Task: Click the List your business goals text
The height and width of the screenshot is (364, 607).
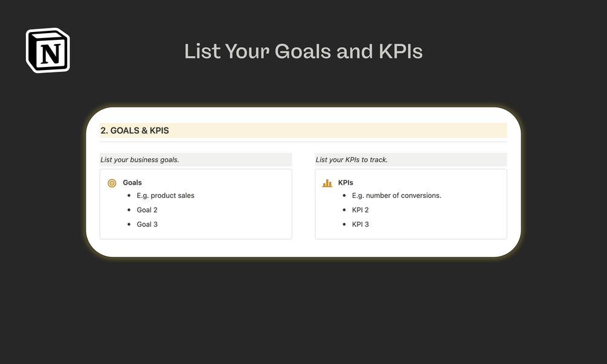Action: coord(140,160)
